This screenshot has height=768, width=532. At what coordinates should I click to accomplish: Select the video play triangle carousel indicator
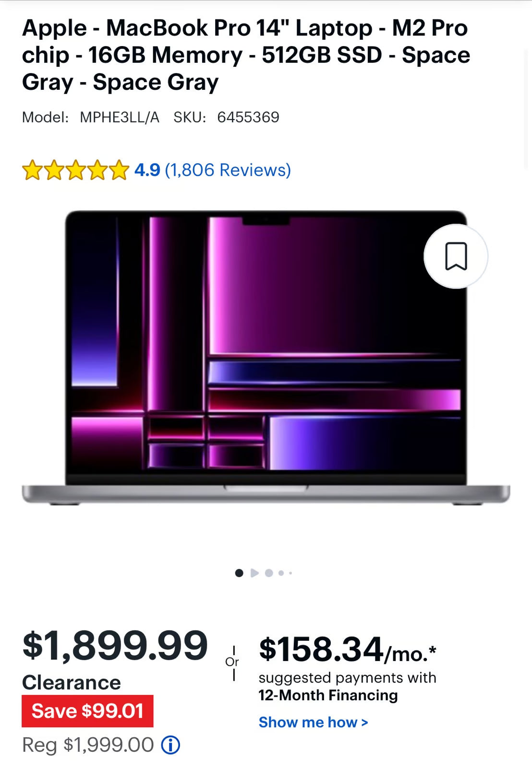[254, 573]
